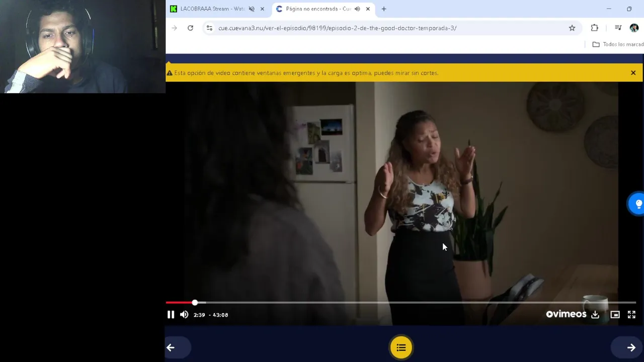Mute the Página no encontrada tab audio
This screenshot has height=362, width=644.
click(x=357, y=9)
